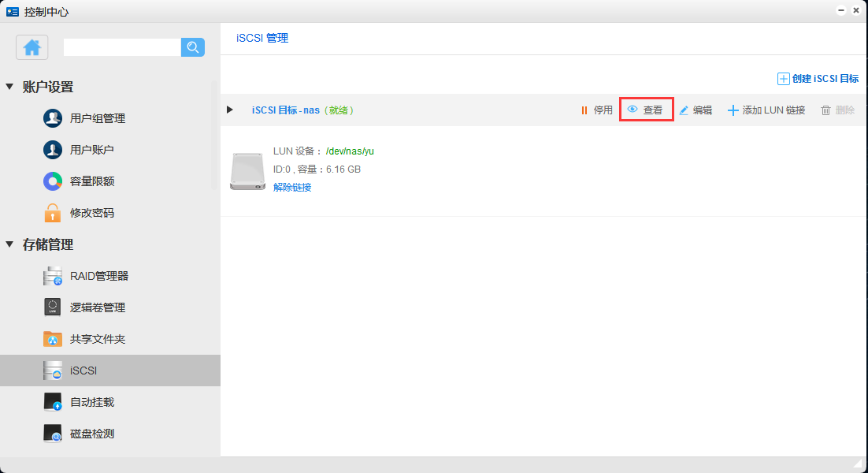868x473 pixels.
Task: Open the 逻辑卷管理 icon
Action: coord(53,307)
